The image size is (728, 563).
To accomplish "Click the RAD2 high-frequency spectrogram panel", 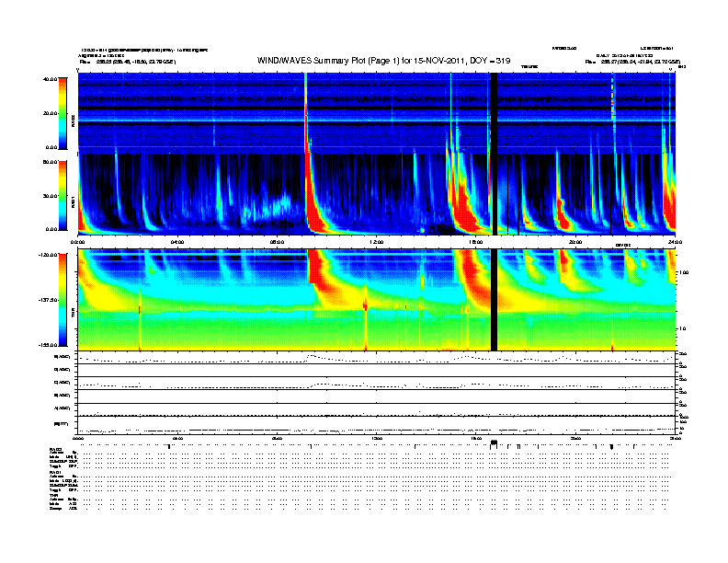I will 376,113.
